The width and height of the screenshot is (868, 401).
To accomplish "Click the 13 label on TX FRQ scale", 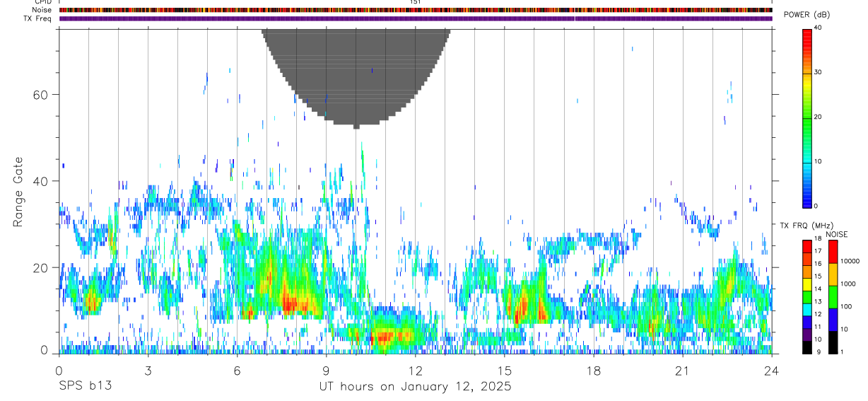I will (x=818, y=301).
